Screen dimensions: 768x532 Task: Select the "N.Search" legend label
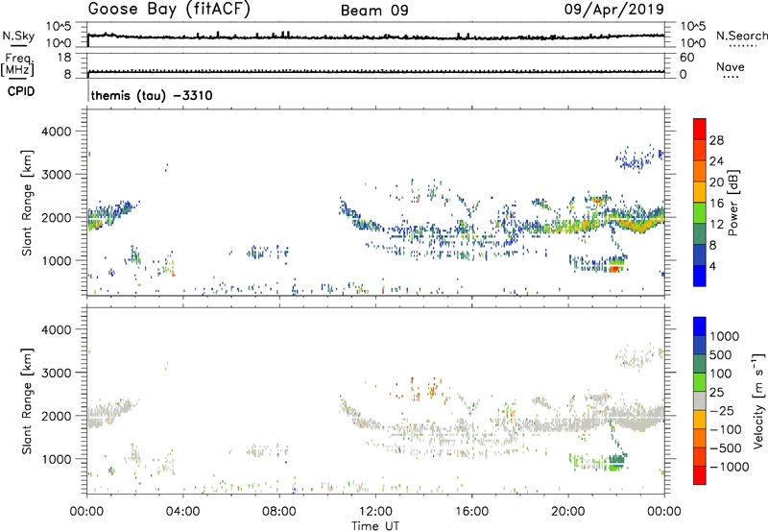741,36
